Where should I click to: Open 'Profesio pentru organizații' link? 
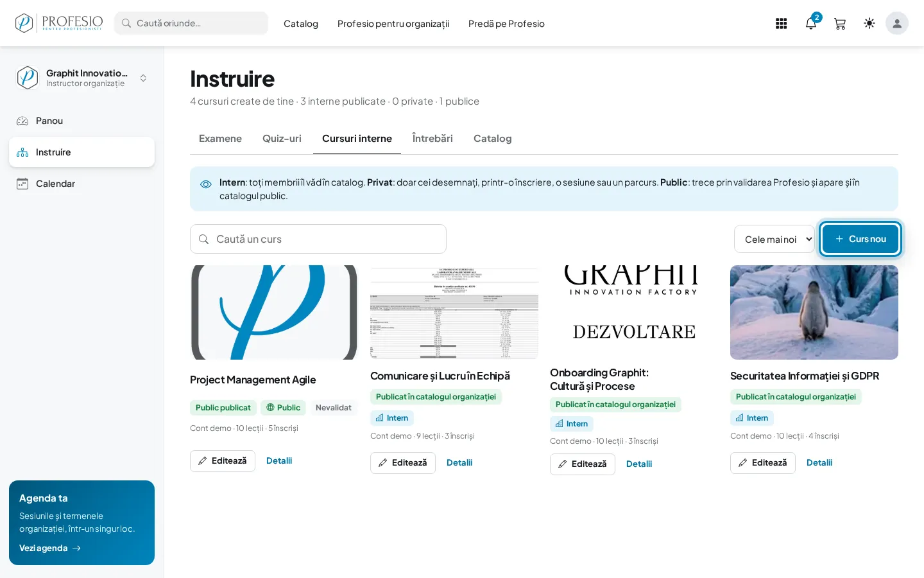pos(393,24)
